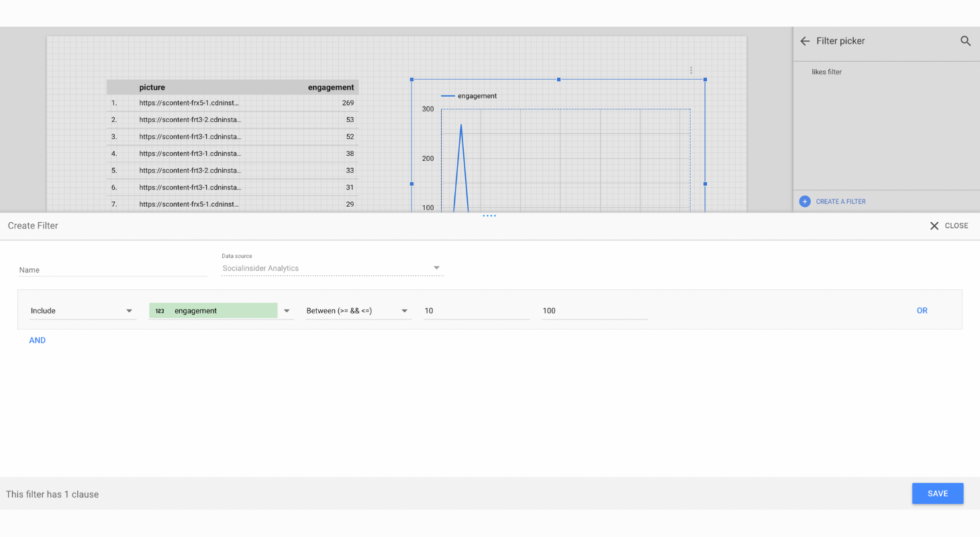Select the table row with engagement 29
The image size is (980, 537).
click(232, 204)
